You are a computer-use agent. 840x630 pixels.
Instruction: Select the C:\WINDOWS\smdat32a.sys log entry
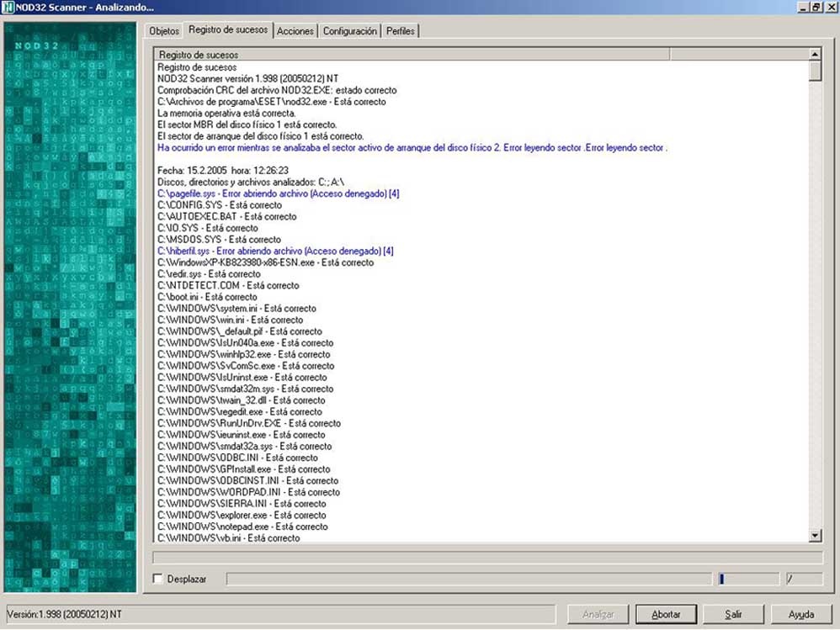[244, 447]
